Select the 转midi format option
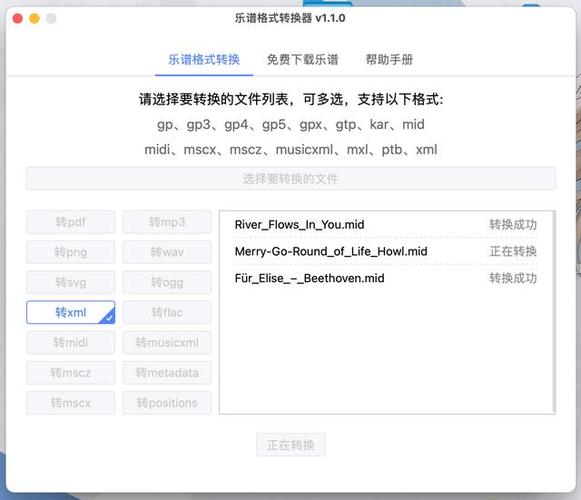The height and width of the screenshot is (500, 581). coord(71,342)
